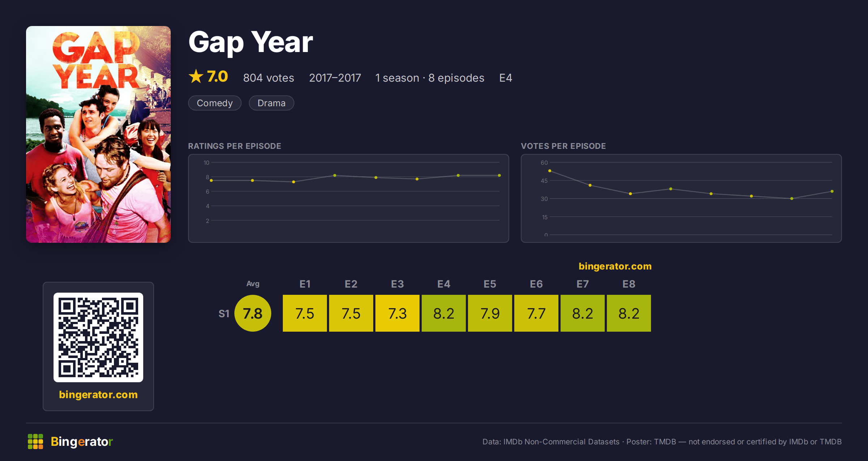Click the QR code image
868x461 pixels.
pyautogui.click(x=98, y=337)
